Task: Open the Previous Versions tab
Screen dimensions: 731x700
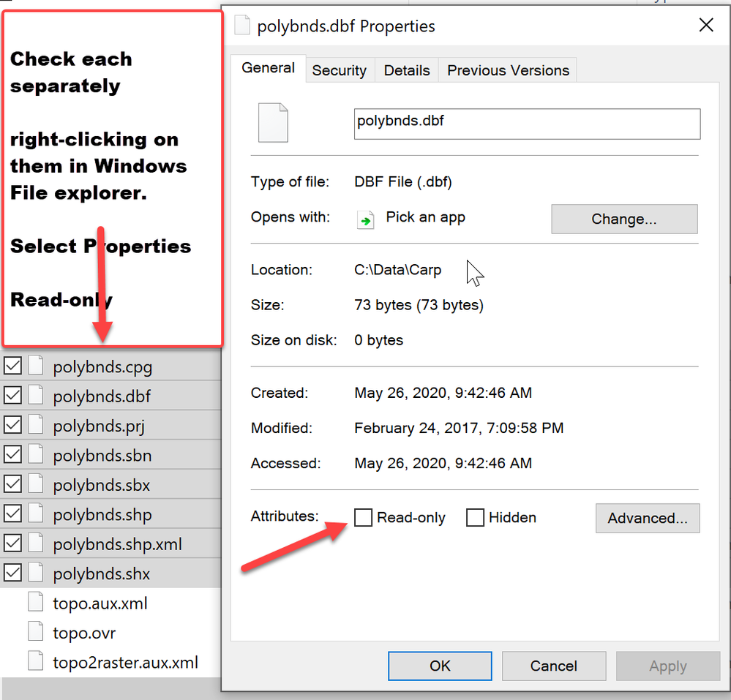Action: (508, 70)
